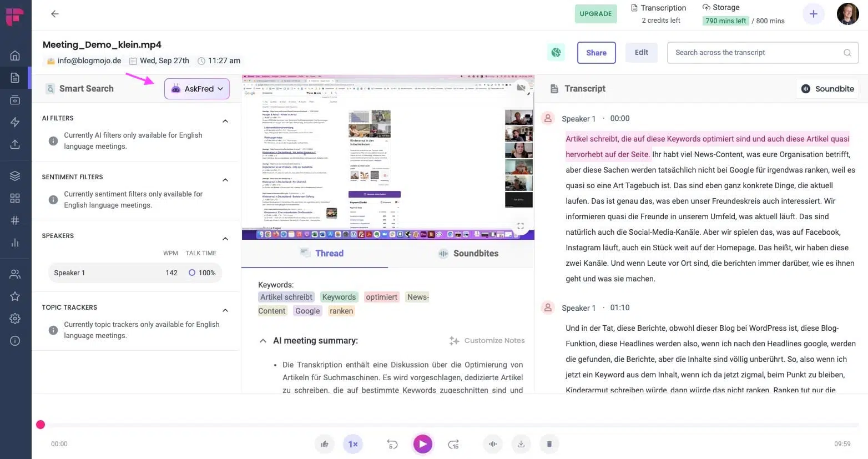
Task: Collapse the AI Filters section
Action: (225, 121)
